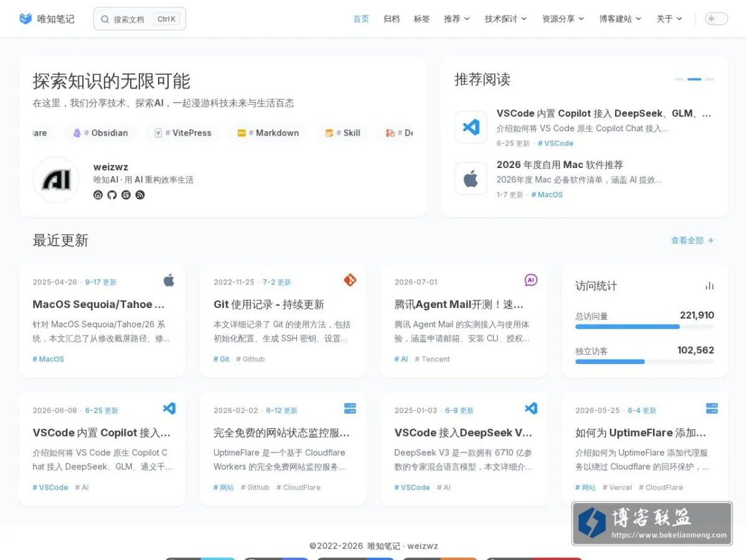Click VSCode icon on VSCode 内置 Copilot card
Screen dimensions: 747x560
coord(169,408)
